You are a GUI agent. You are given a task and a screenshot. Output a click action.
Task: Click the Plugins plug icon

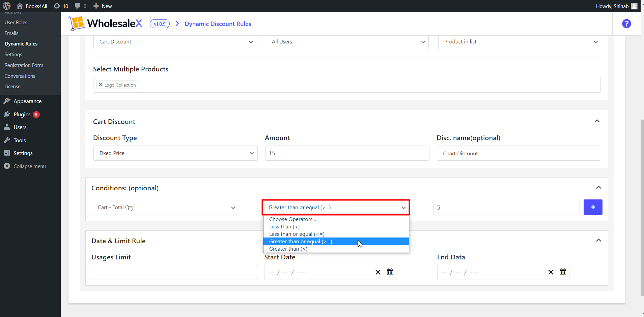(7, 114)
